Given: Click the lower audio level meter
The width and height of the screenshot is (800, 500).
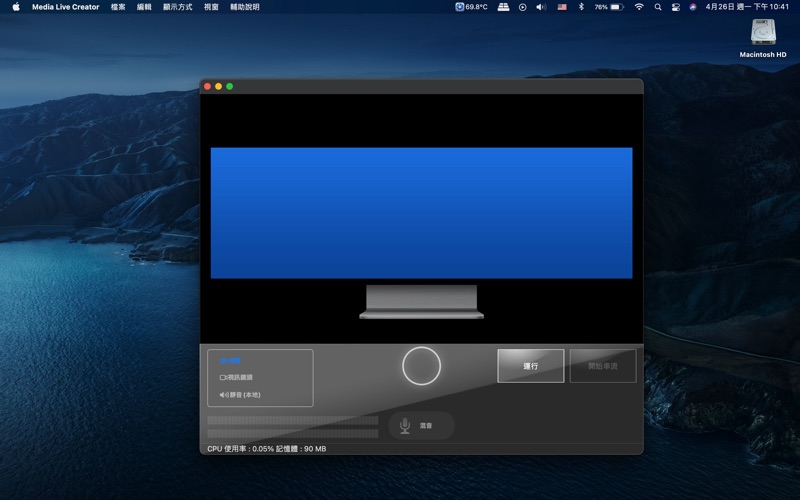Looking at the screenshot, I should (x=292, y=434).
